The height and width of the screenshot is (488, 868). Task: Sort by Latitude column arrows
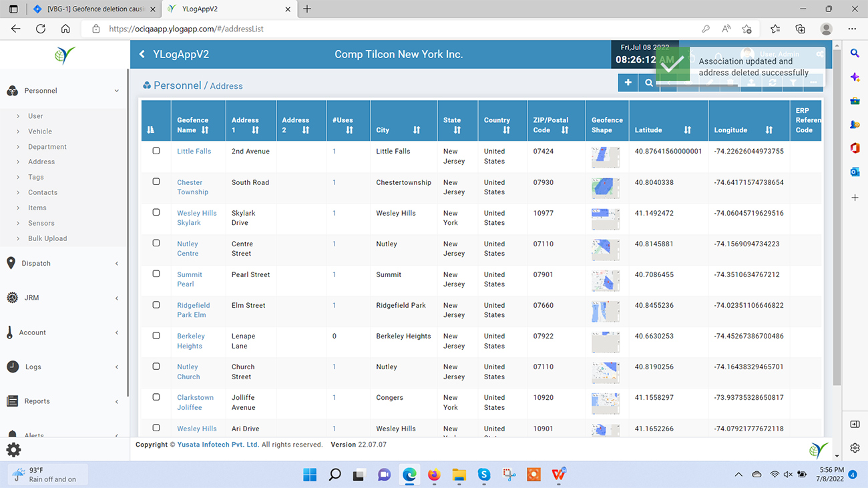[688, 130]
